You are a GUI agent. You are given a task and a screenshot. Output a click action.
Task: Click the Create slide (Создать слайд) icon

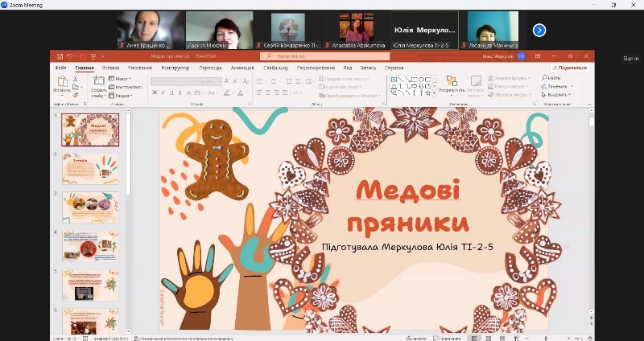pyautogui.click(x=99, y=81)
